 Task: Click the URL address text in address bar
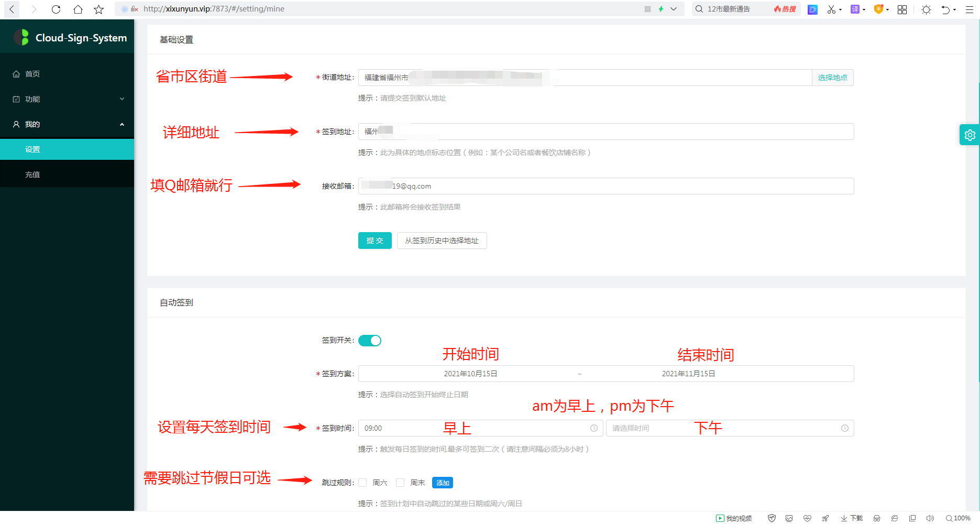tap(214, 9)
